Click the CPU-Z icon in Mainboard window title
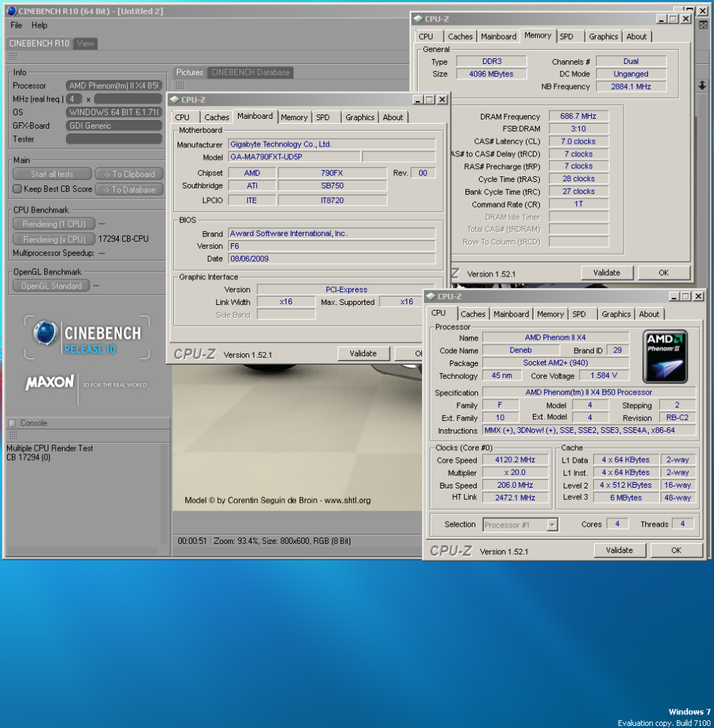Screen dimensions: 714x728 (x=175, y=100)
